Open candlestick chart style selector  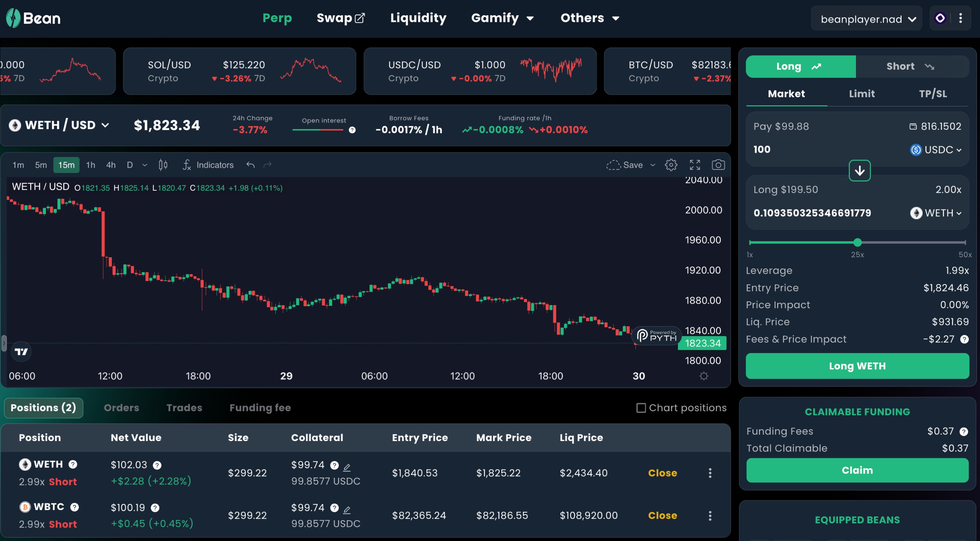coord(163,165)
